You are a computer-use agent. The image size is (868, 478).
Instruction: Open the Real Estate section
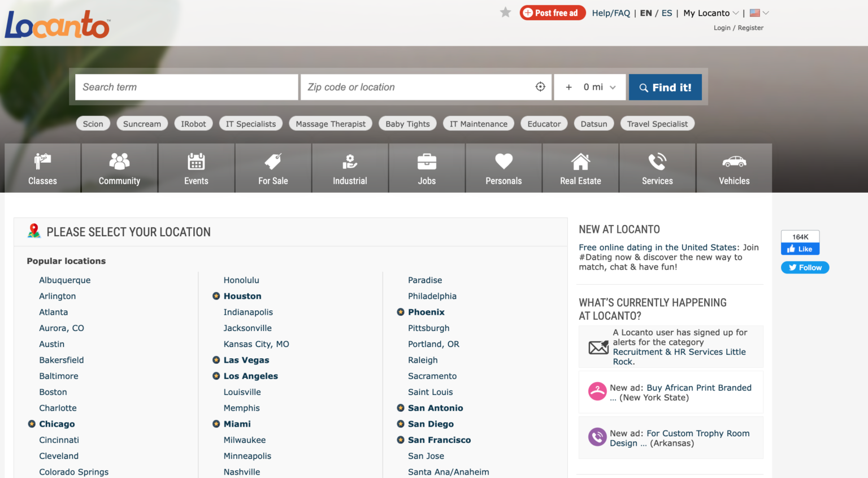click(x=580, y=168)
